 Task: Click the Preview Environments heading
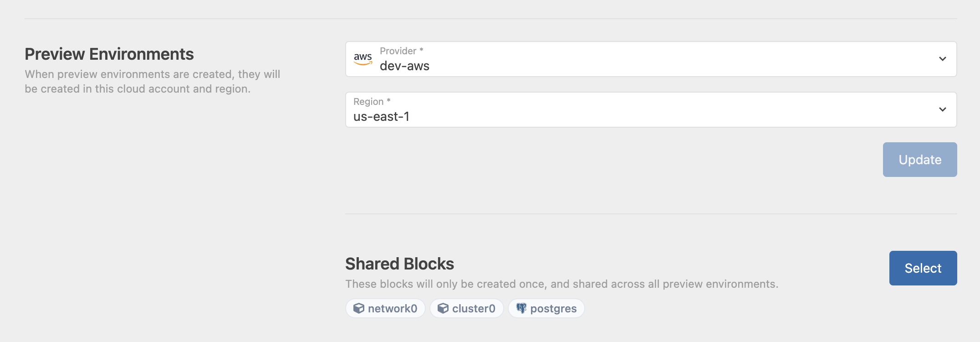click(x=109, y=53)
